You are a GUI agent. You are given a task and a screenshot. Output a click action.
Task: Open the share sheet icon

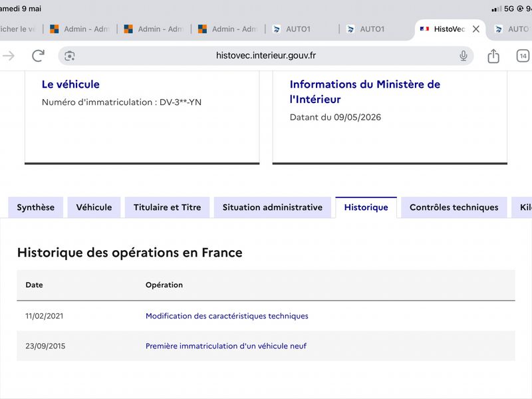pyautogui.click(x=493, y=56)
